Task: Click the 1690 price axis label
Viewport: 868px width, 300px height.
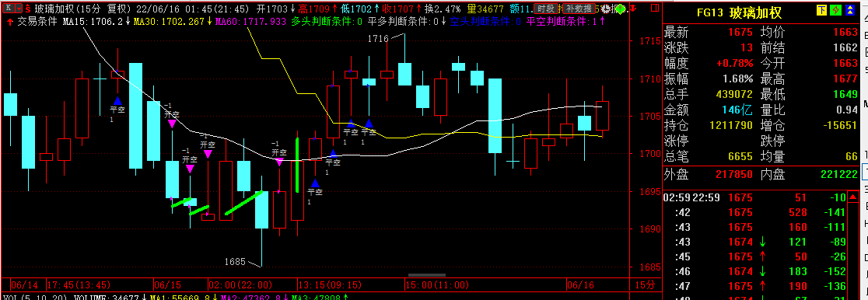Action: pos(649,228)
